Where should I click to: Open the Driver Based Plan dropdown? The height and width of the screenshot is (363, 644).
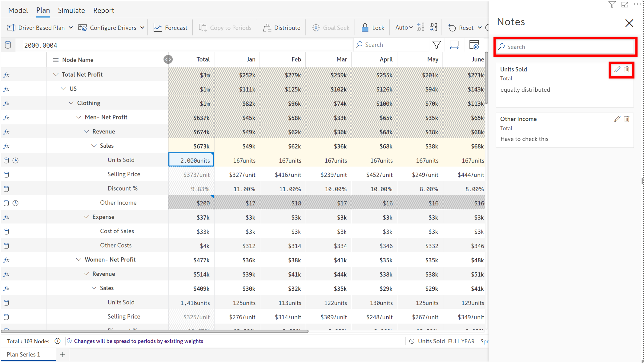71,28
